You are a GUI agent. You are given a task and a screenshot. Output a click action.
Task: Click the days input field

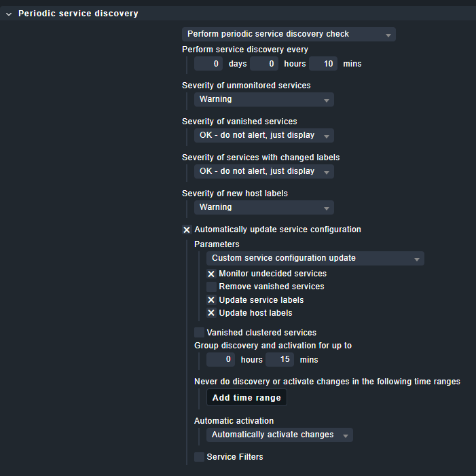[208, 64]
